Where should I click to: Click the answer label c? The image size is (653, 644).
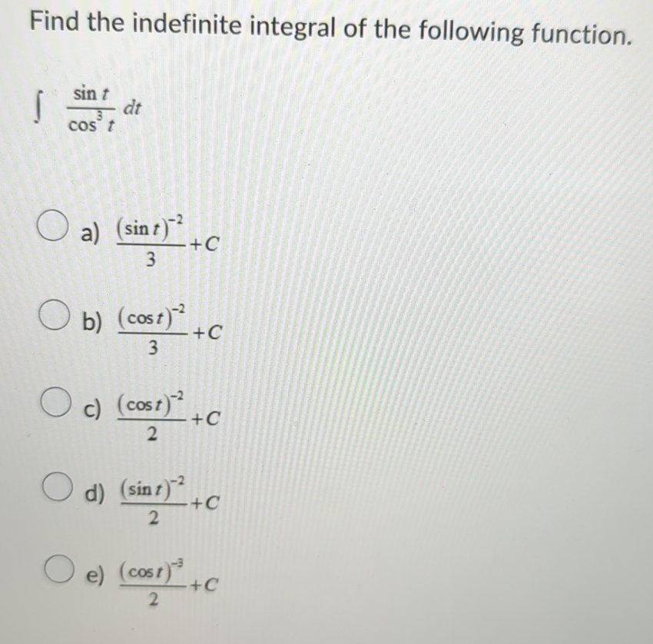pyautogui.click(x=92, y=410)
